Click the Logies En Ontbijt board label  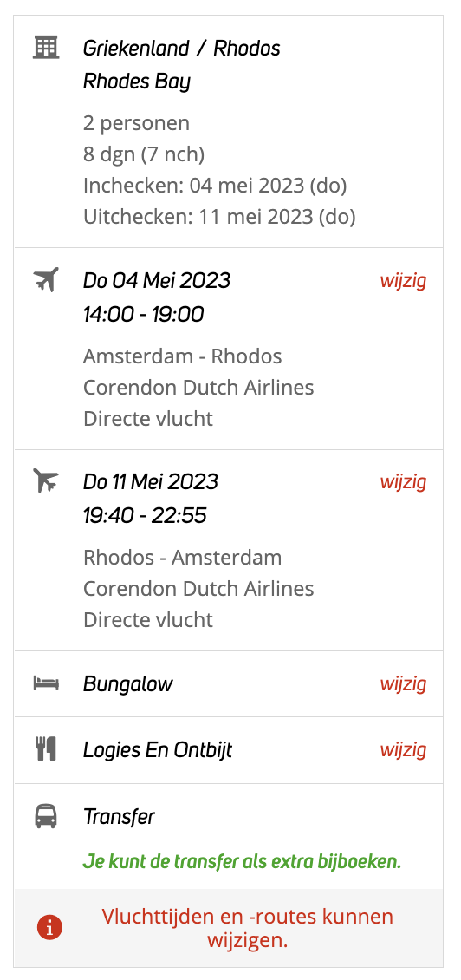coord(158,750)
